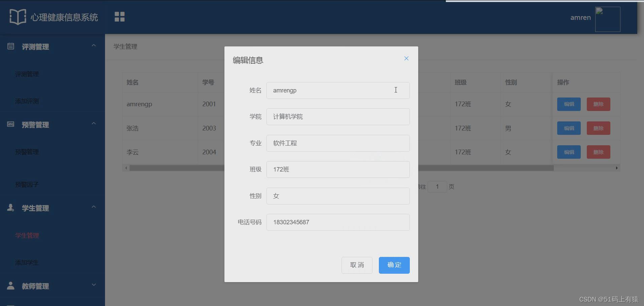This screenshot has height=306, width=644.
Task: Open the 学生管理 submenu item
Action: point(27,235)
